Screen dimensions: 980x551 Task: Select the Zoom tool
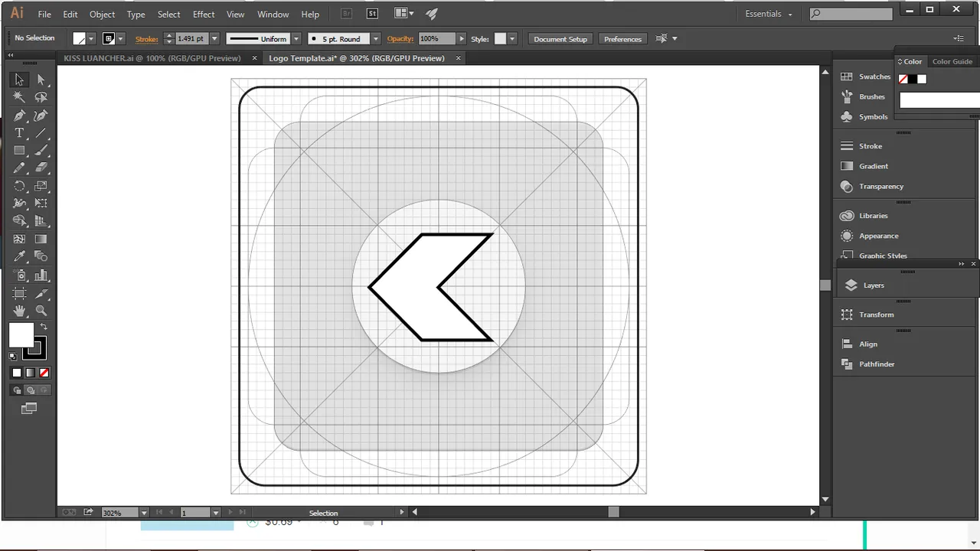(41, 311)
